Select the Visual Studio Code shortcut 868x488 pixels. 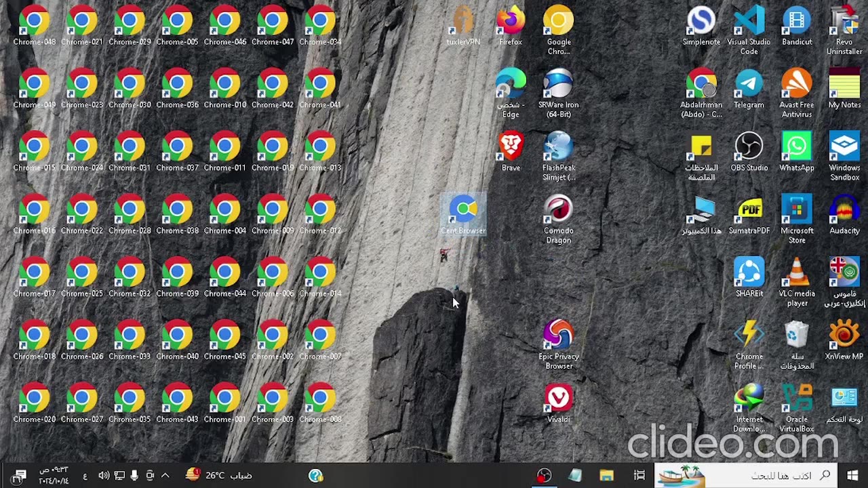(749, 30)
